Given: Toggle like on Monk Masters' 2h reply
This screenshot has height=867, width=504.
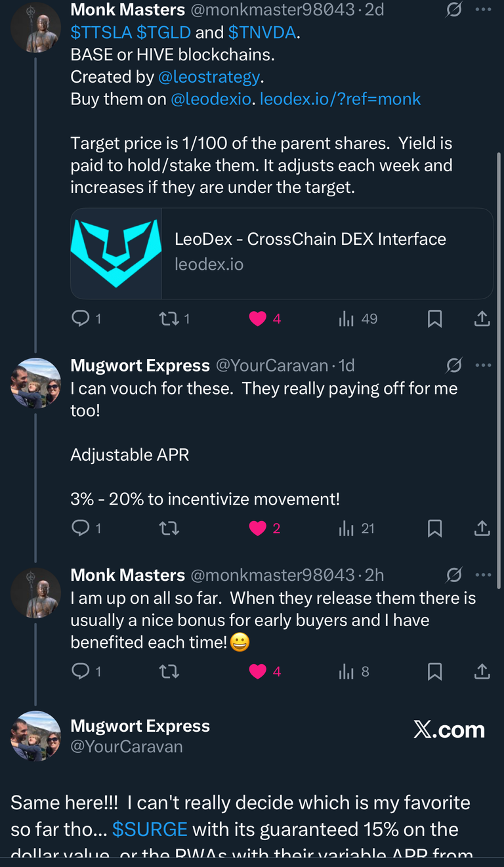Looking at the screenshot, I should 258,671.
